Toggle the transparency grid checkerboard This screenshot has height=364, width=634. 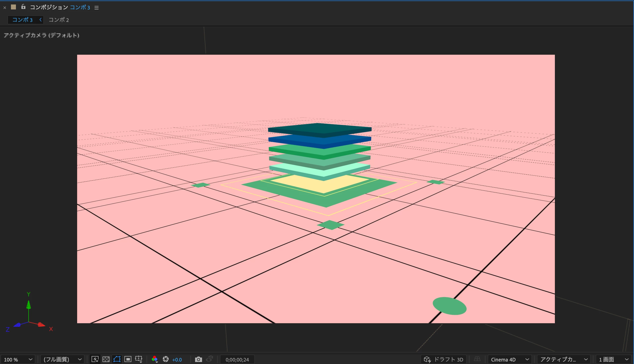pyautogui.click(x=106, y=359)
